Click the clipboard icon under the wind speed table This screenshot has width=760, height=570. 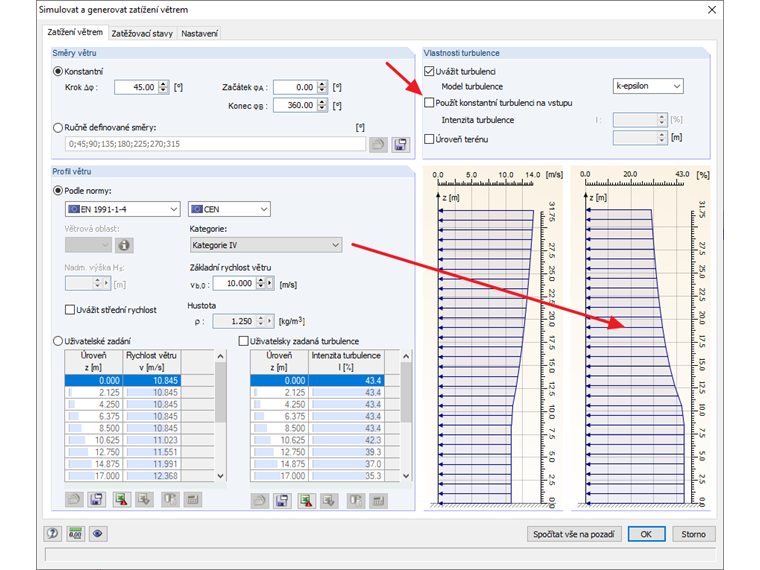[x=170, y=499]
